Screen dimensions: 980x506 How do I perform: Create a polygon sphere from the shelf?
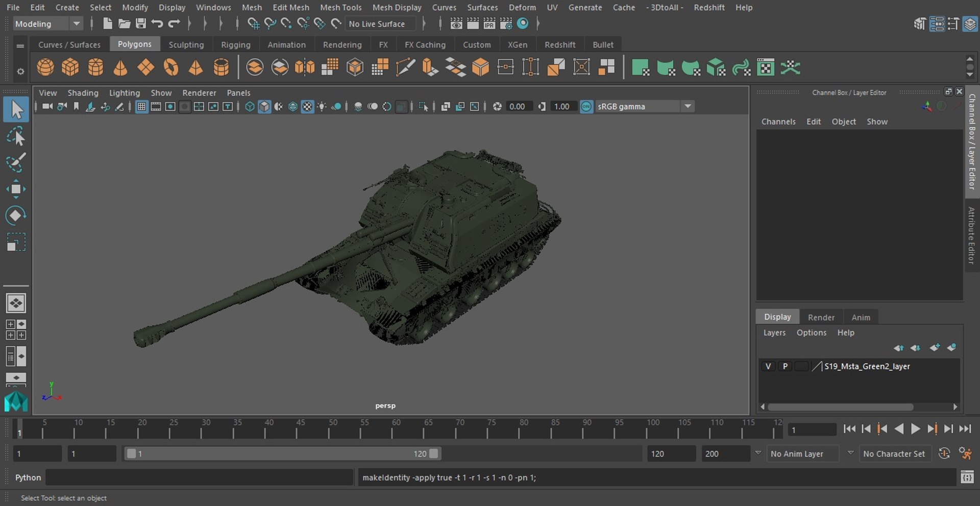[45, 67]
